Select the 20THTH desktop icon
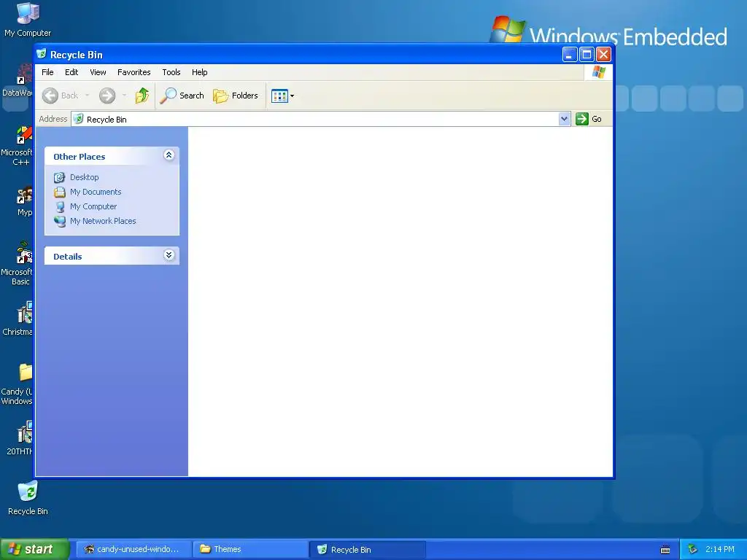Screen dimensions: 747x560 pyautogui.click(x=20, y=438)
